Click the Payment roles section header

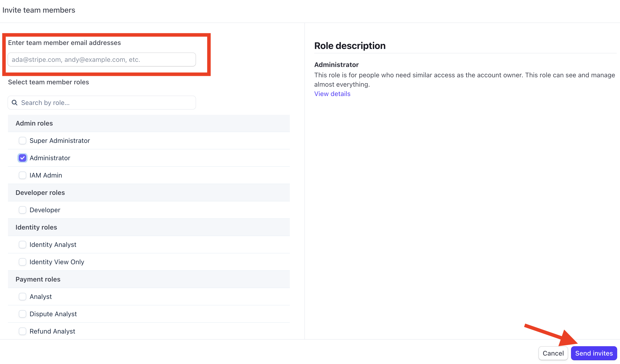38,279
